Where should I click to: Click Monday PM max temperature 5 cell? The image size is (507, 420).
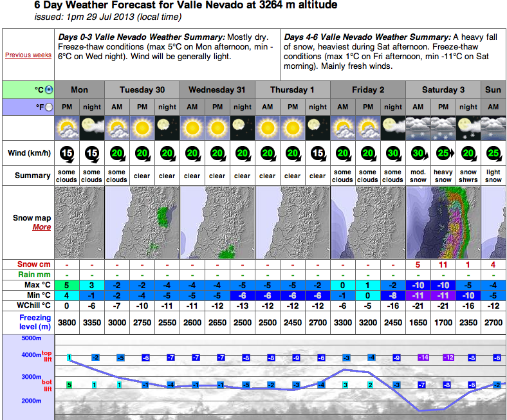67,285
